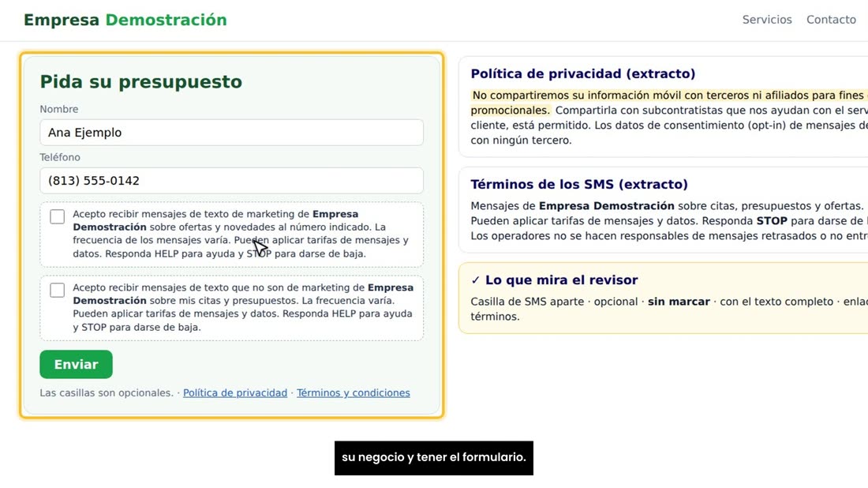Check the non-marketing messages consent box
868x488 pixels.
click(x=57, y=291)
